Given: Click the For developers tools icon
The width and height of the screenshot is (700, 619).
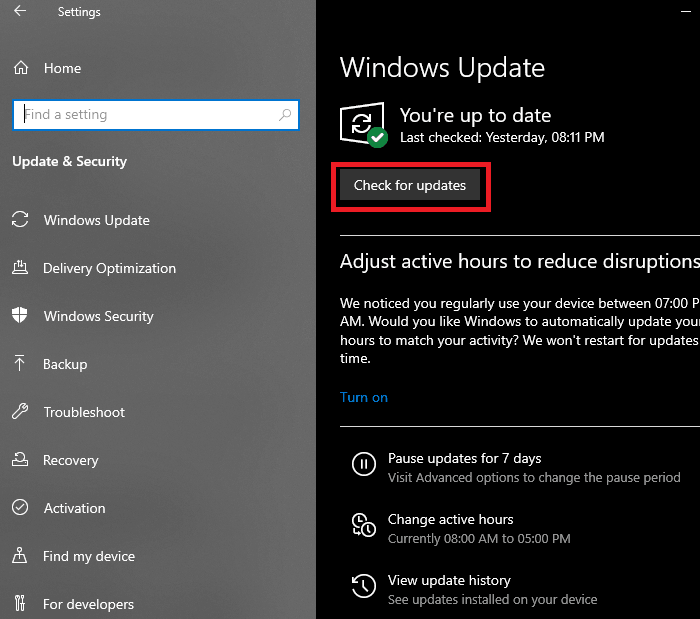Looking at the screenshot, I should point(20,603).
